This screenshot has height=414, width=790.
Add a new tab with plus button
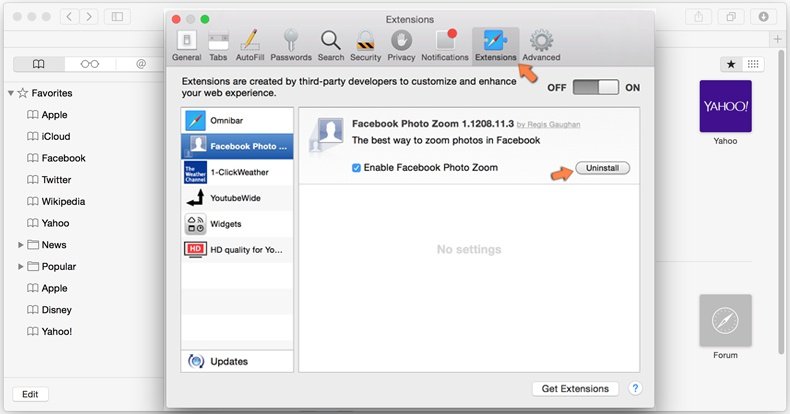777,39
